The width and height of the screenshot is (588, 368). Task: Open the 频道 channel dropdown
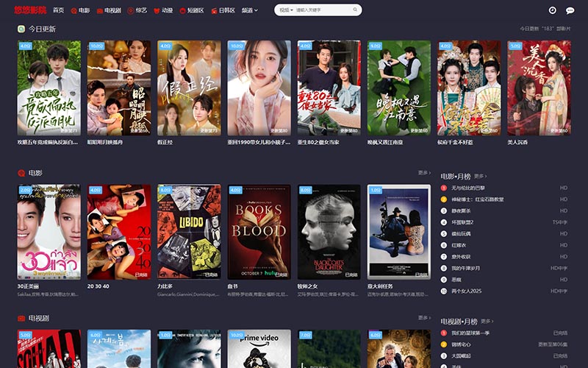(x=250, y=10)
